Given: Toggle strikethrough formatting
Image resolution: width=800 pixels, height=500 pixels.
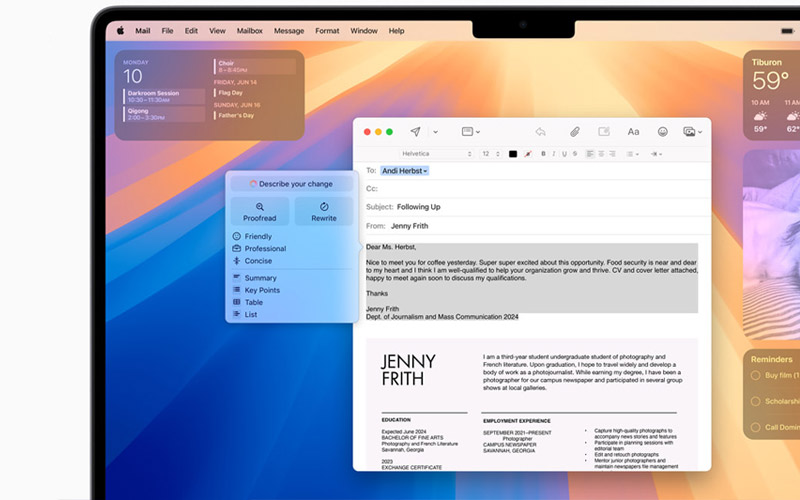Looking at the screenshot, I should coord(575,154).
